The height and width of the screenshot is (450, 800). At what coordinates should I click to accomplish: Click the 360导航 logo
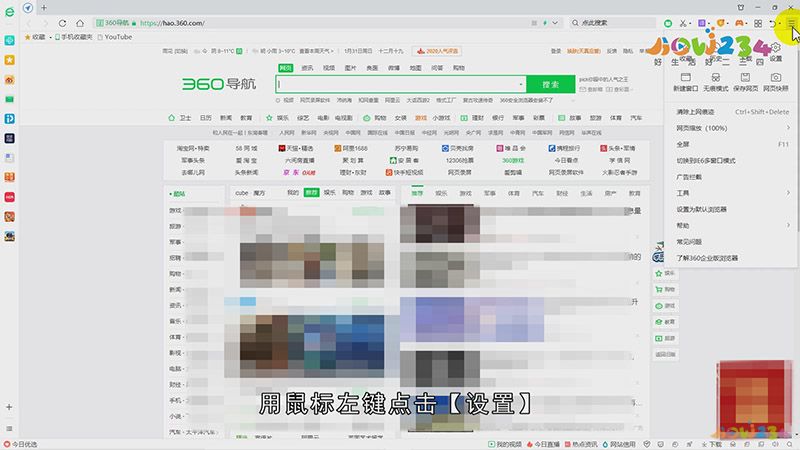click(219, 84)
